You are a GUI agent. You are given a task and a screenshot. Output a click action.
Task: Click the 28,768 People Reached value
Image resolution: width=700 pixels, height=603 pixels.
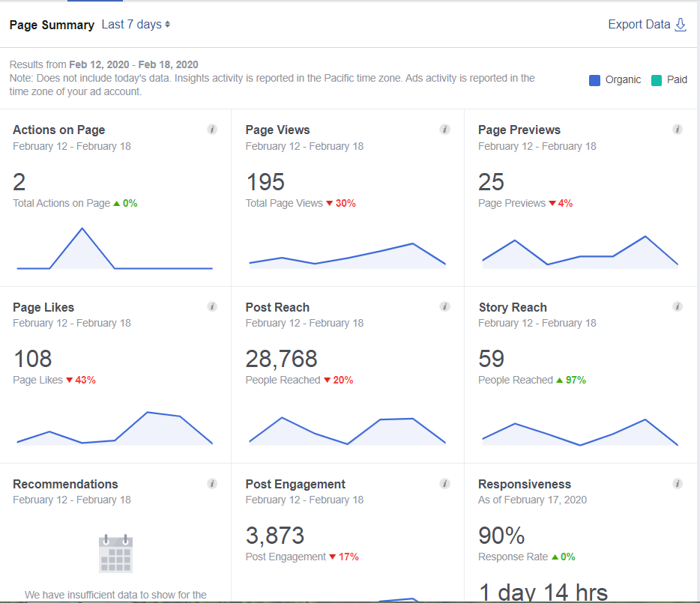pyautogui.click(x=281, y=359)
